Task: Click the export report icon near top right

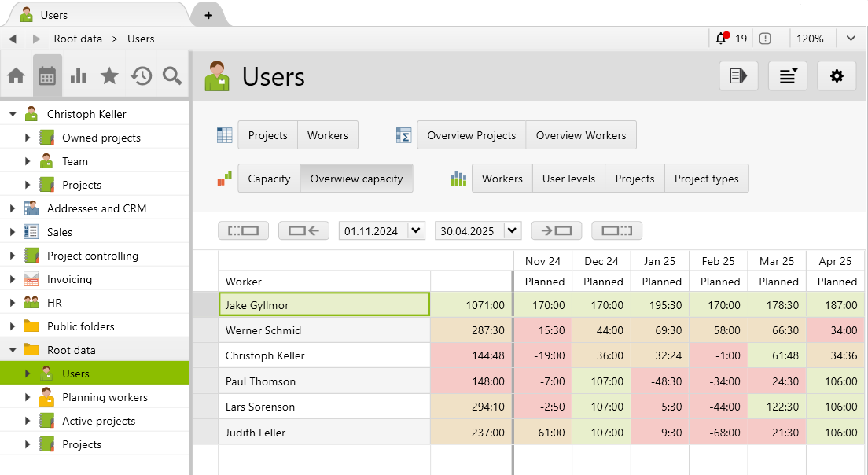Action: tap(738, 75)
